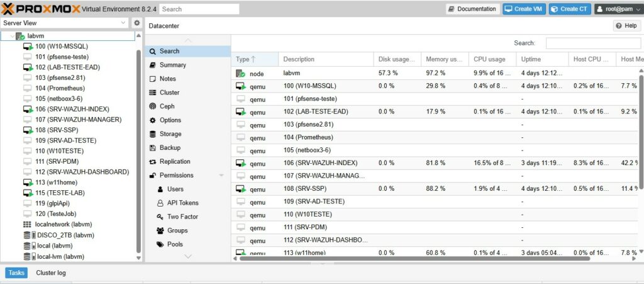Click the running VM icon for 100 (W10-MSSQL) in tree
This screenshot has height=284, width=644.
(x=28, y=47)
